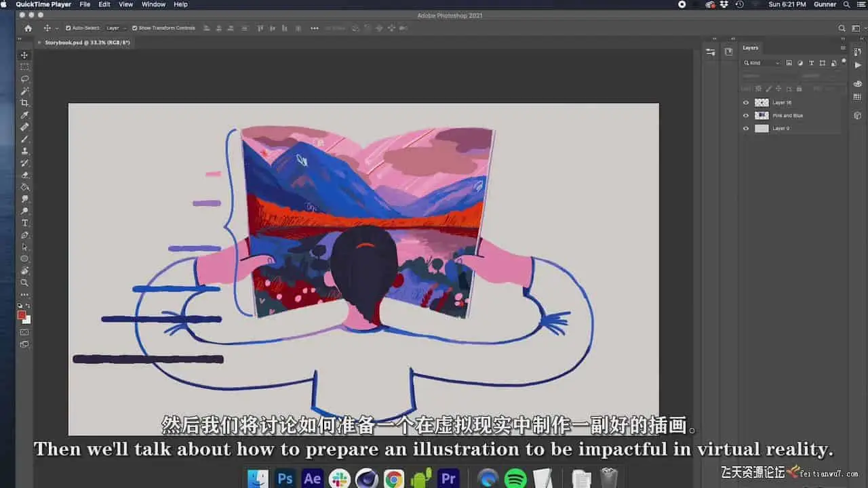Select the Hand tool
Viewport: 868px width, 488px height.
pyautogui.click(x=24, y=271)
